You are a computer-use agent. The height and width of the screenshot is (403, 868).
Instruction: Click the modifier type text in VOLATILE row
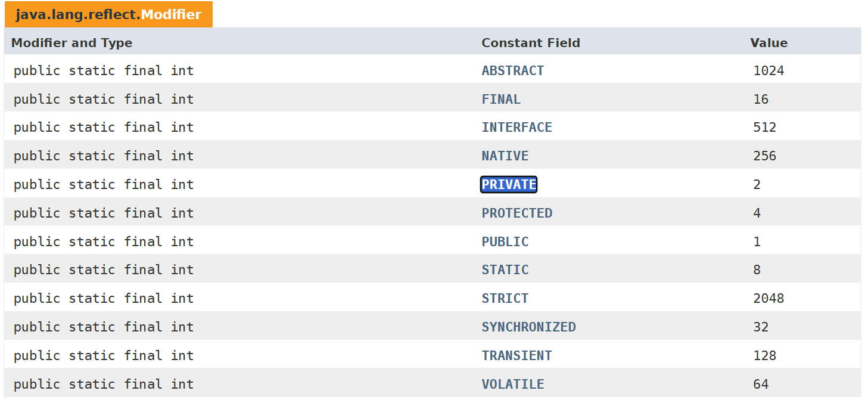[x=104, y=384]
